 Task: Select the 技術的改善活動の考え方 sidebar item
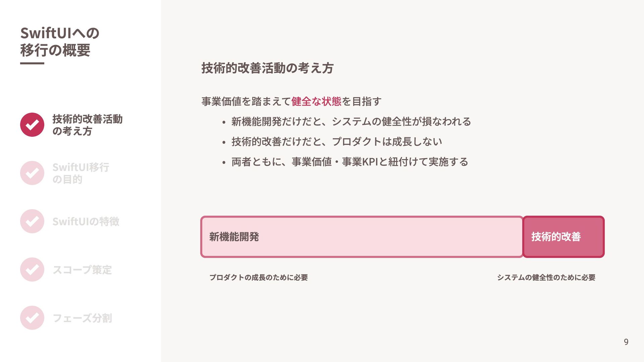87,125
